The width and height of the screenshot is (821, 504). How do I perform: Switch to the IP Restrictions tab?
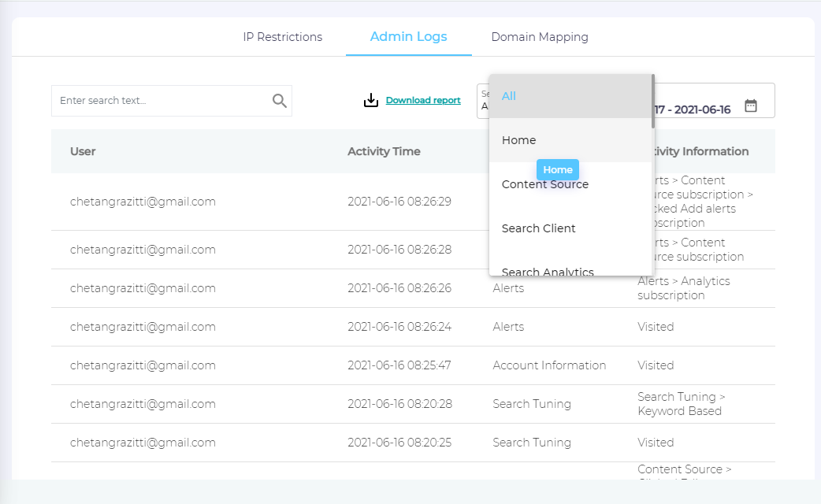282,37
